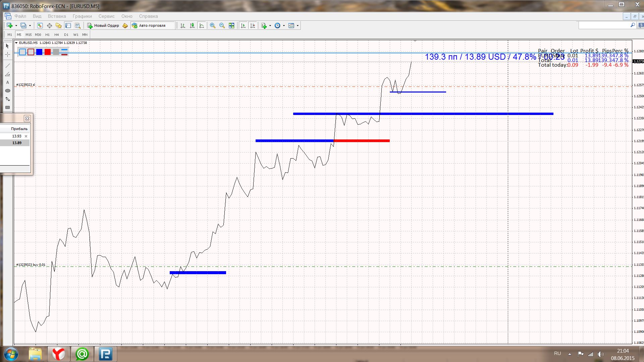644x362 pixels.
Task: Click the solid red color square
Action: pyautogui.click(x=48, y=52)
